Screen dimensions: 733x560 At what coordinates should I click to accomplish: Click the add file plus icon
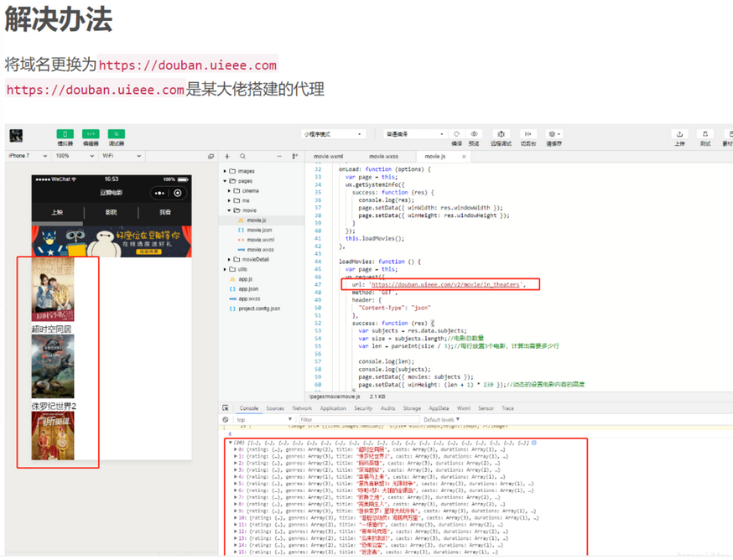(x=227, y=156)
